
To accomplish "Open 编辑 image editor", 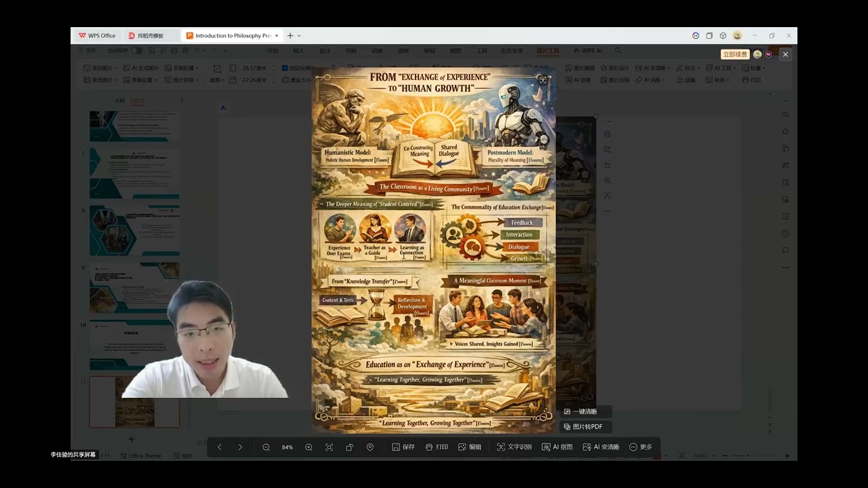I will 470,447.
